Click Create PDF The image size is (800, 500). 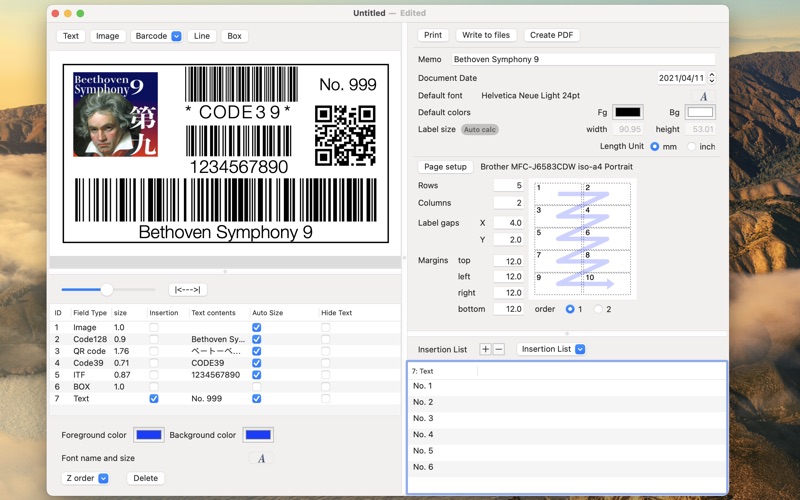(551, 35)
